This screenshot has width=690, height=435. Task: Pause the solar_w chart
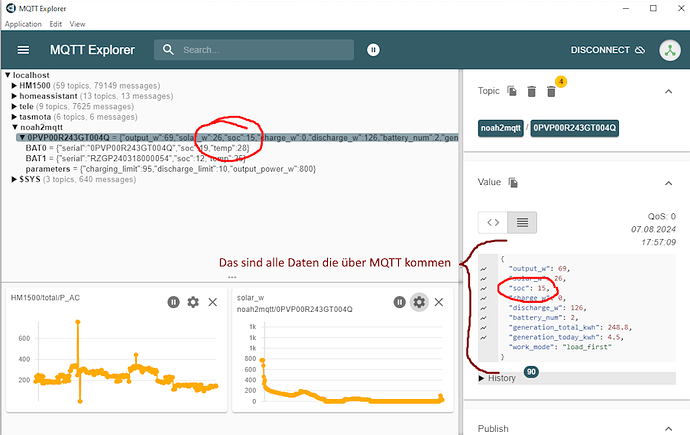tap(399, 302)
